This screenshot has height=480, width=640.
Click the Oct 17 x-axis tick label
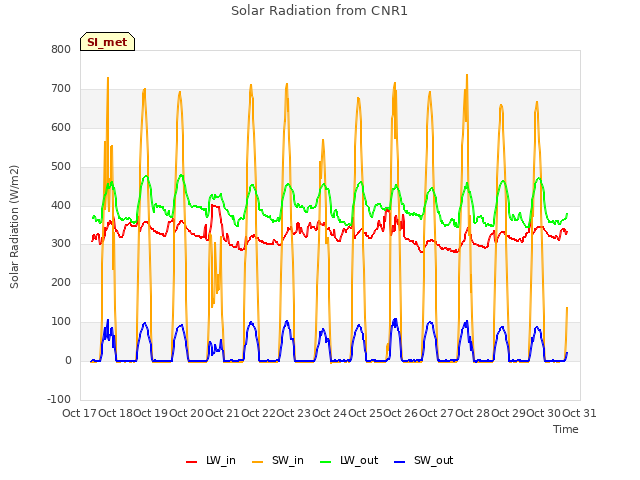click(79, 413)
